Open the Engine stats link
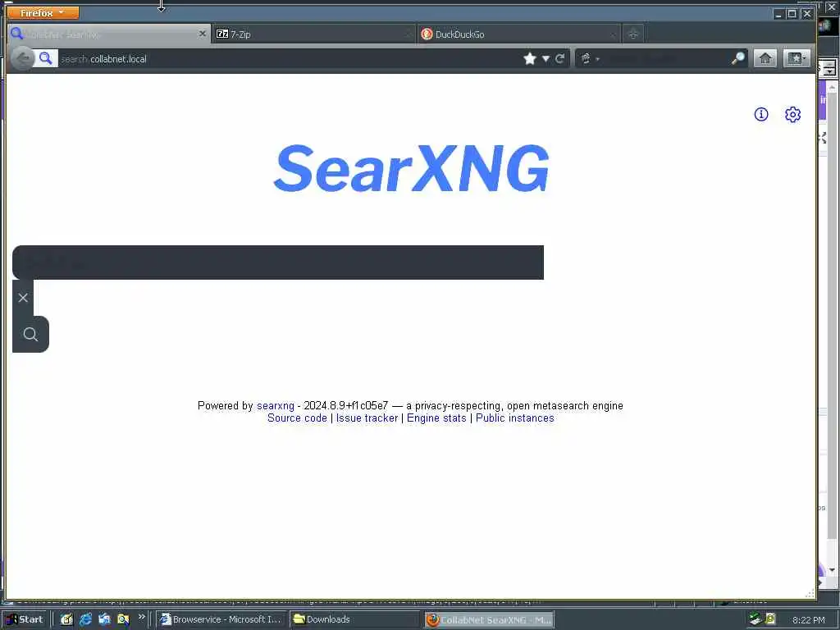Viewport: 840px width, 630px height. (x=436, y=418)
